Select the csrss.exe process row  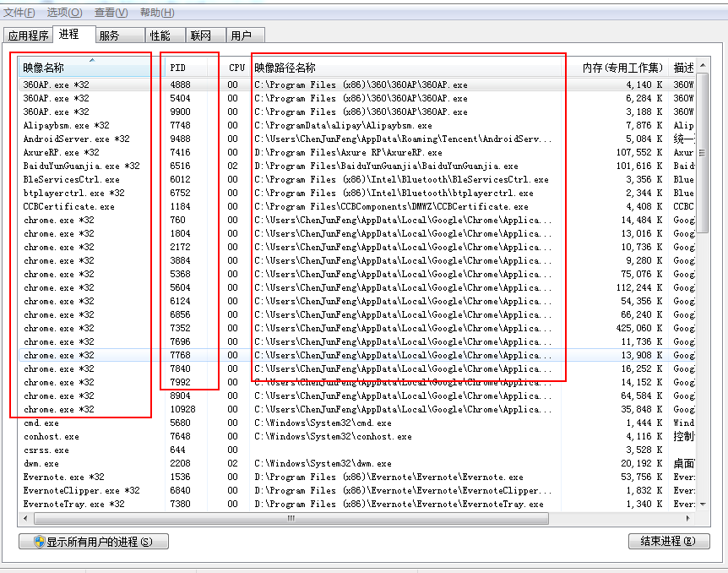click(x=356, y=450)
